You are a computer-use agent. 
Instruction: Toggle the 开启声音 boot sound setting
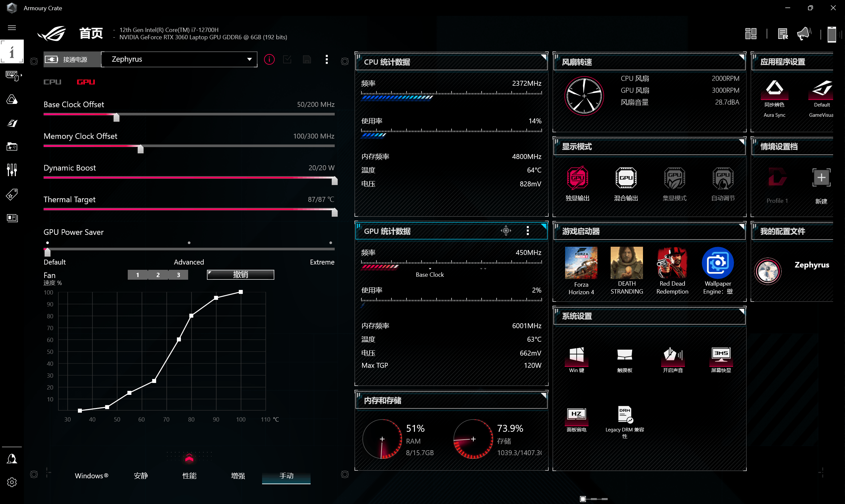pyautogui.click(x=672, y=355)
